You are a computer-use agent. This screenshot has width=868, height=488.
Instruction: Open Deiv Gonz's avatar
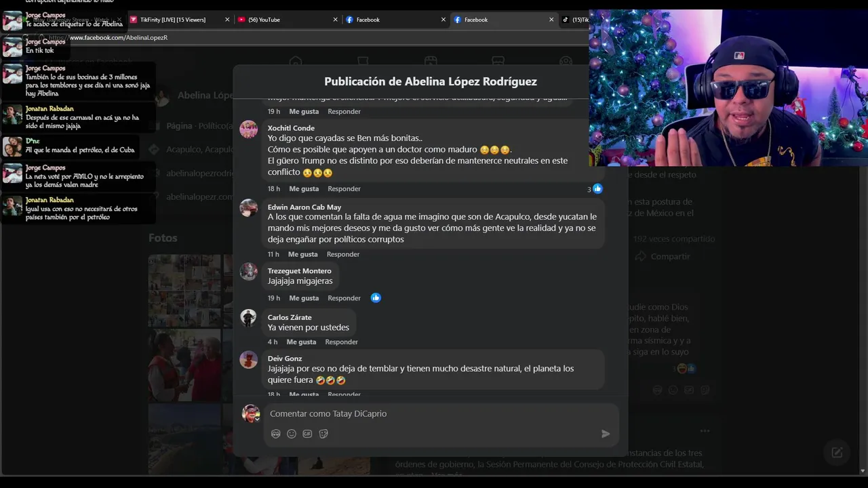click(249, 359)
